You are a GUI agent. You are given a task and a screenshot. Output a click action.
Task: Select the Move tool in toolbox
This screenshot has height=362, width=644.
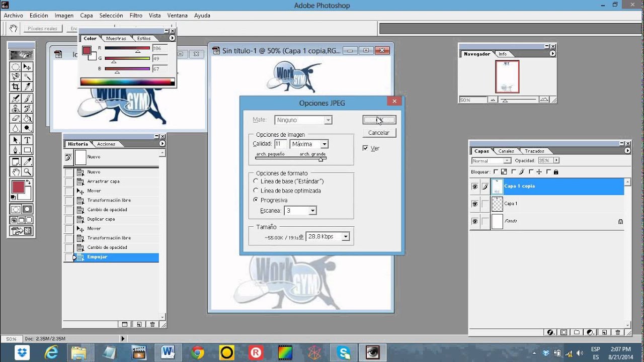pyautogui.click(x=27, y=67)
